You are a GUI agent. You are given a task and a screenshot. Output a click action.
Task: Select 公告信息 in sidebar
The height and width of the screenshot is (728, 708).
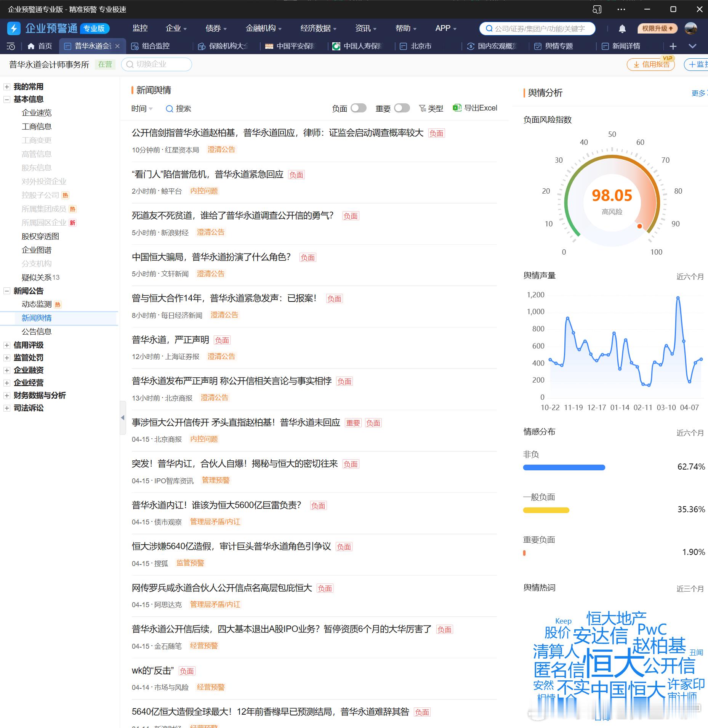tap(37, 332)
